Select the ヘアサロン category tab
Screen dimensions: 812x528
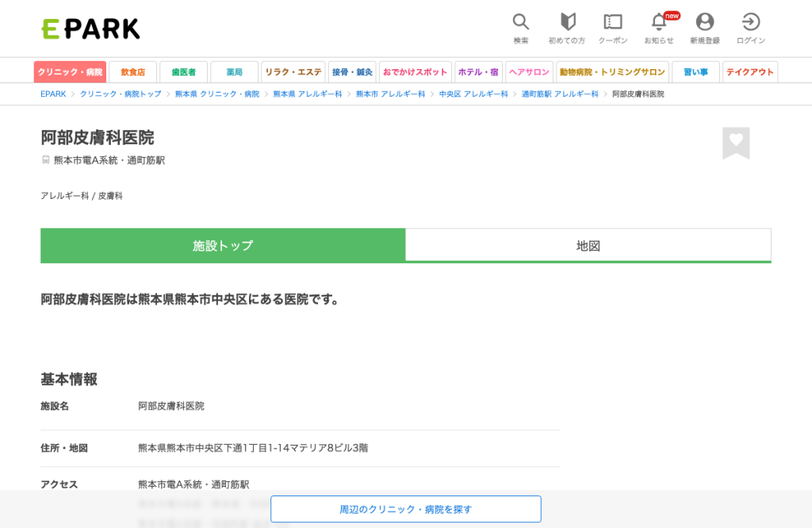(x=529, y=72)
